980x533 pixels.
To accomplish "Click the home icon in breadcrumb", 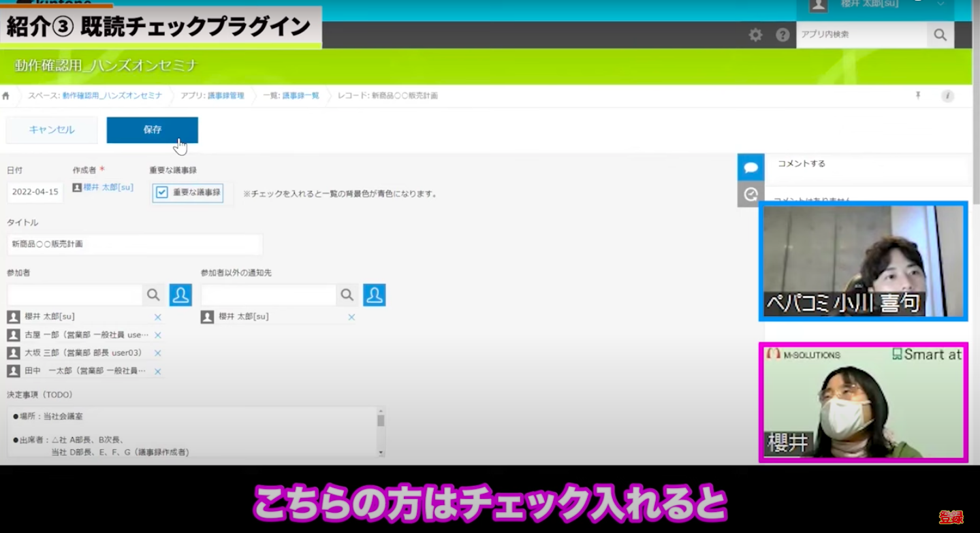I will pyautogui.click(x=6, y=96).
